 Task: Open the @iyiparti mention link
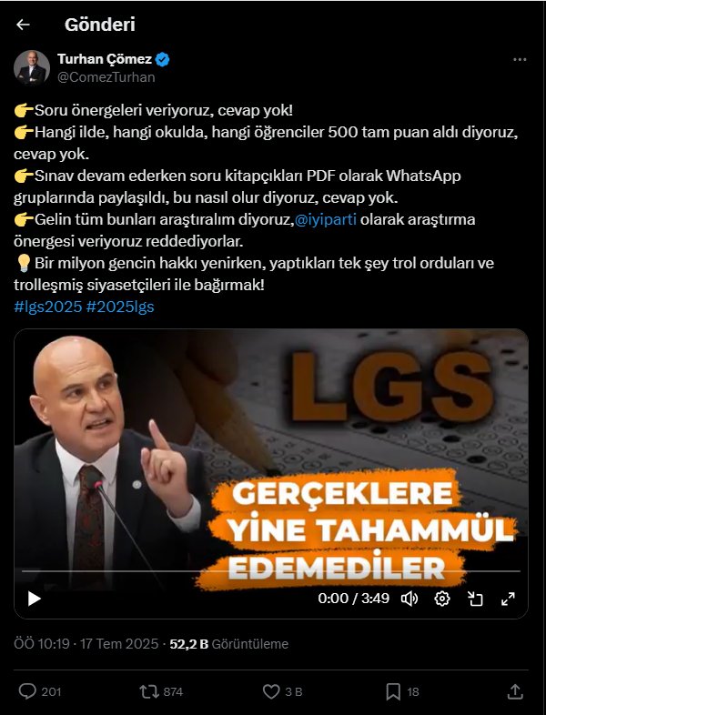[x=326, y=219]
